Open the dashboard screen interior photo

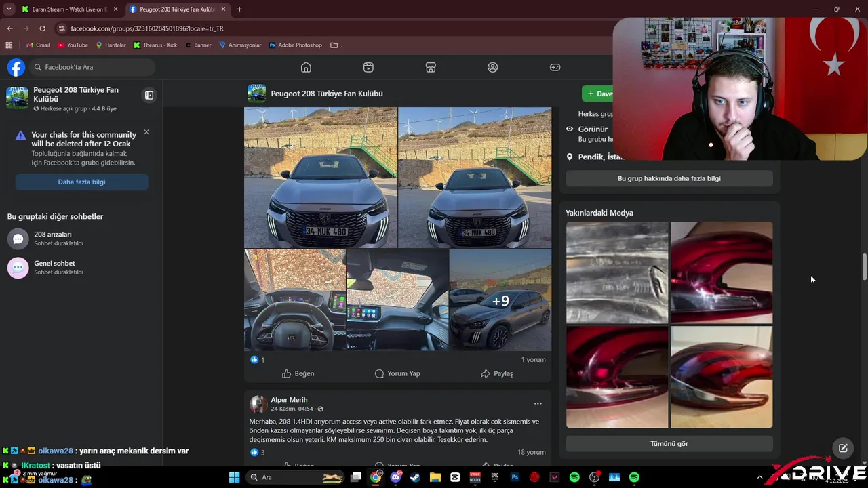(397, 300)
